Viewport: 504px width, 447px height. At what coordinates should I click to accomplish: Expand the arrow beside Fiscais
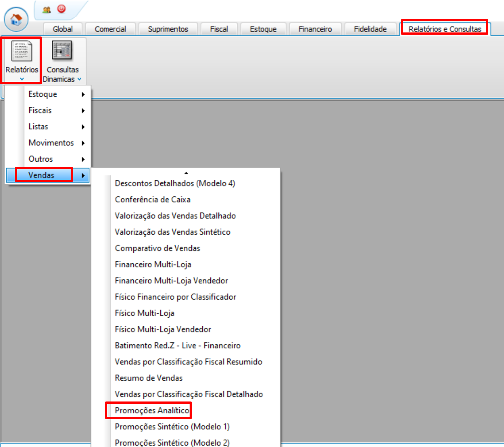click(83, 111)
